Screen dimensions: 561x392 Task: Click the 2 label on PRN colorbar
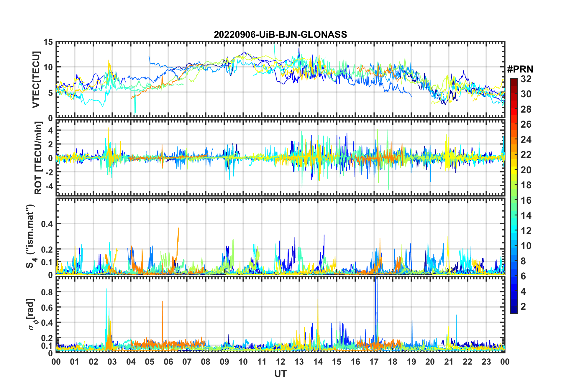point(523,307)
